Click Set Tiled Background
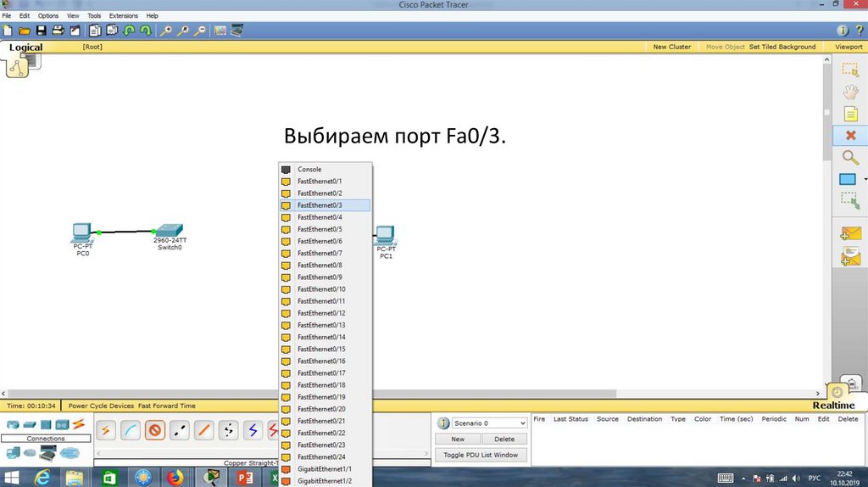The image size is (868, 487). point(782,47)
